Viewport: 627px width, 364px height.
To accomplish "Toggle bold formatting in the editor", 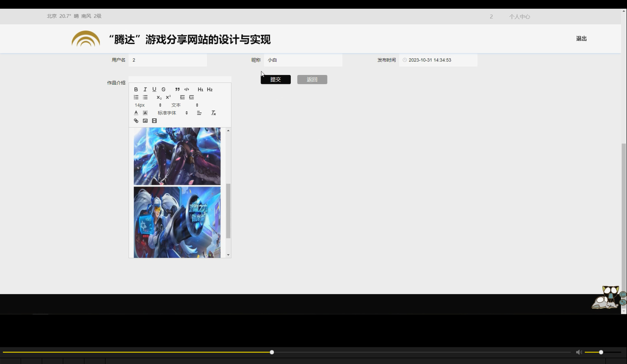I will (136, 89).
